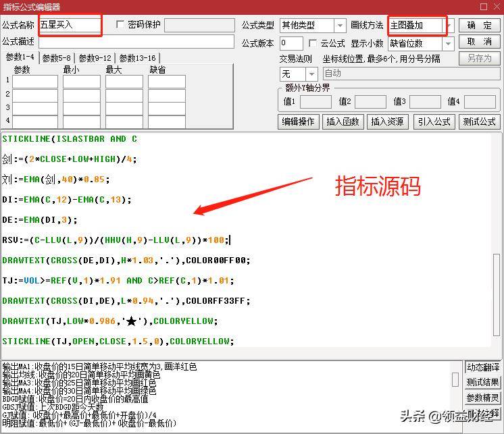Click parameter row 1 name field
Image resolution: width=504 pixels, height=434 pixels.
pyautogui.click(x=35, y=82)
